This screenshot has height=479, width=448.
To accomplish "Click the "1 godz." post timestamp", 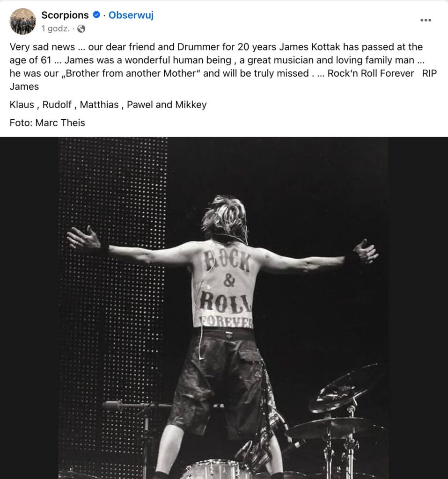I will [55, 29].
